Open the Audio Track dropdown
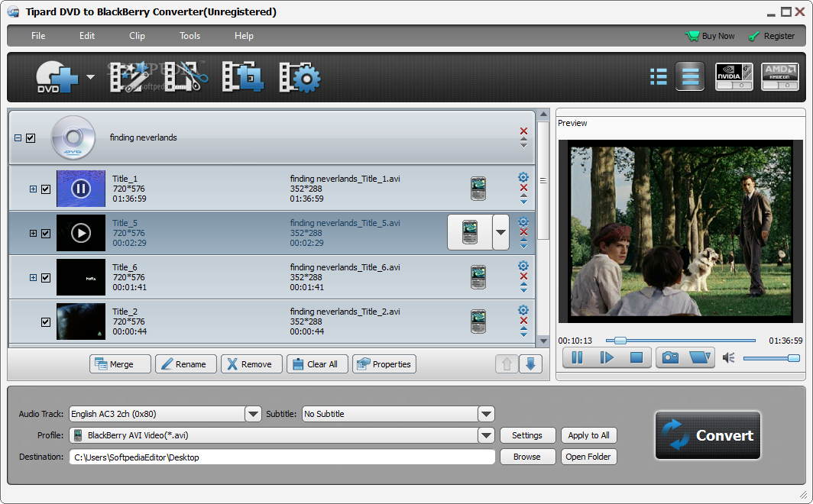Image resolution: width=813 pixels, height=504 pixels. 253,414
